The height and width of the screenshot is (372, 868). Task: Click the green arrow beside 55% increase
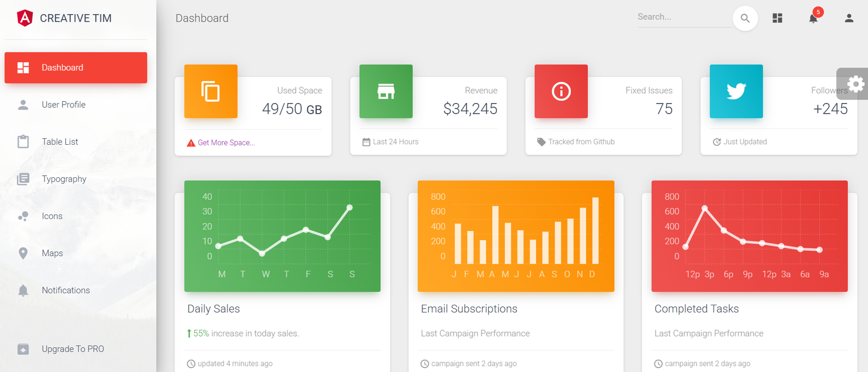tap(189, 333)
